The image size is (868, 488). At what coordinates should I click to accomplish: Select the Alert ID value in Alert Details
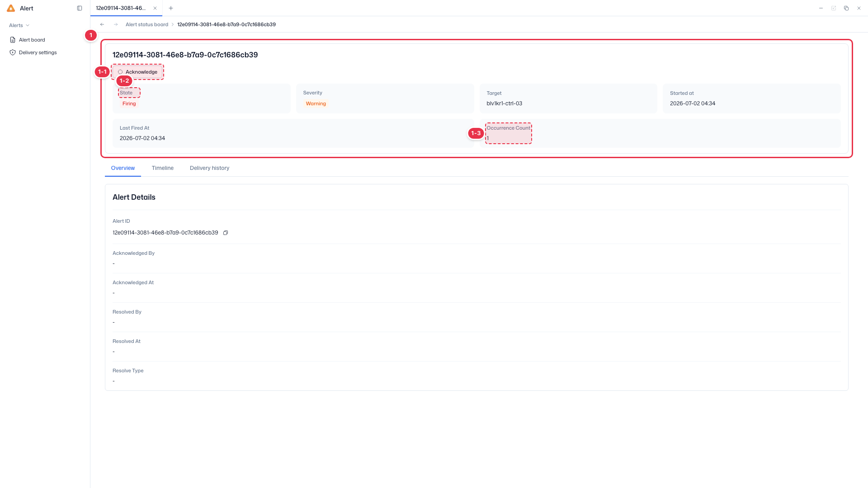pos(165,233)
